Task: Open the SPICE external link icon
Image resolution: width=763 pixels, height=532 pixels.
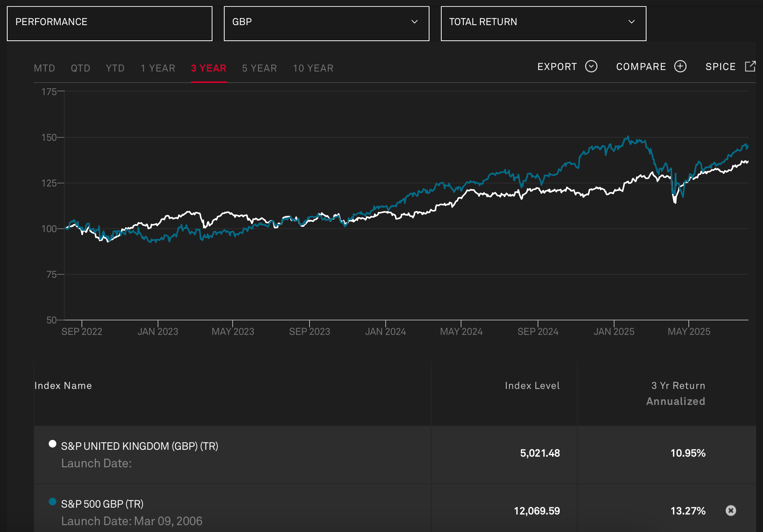Action: point(750,67)
